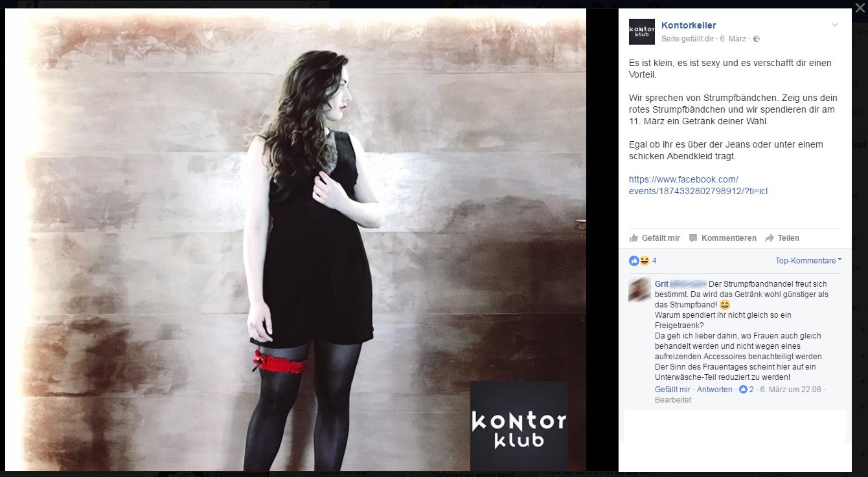The image size is (868, 477).
Task: Click the laughing reaction emoji icon
Action: [x=644, y=261]
